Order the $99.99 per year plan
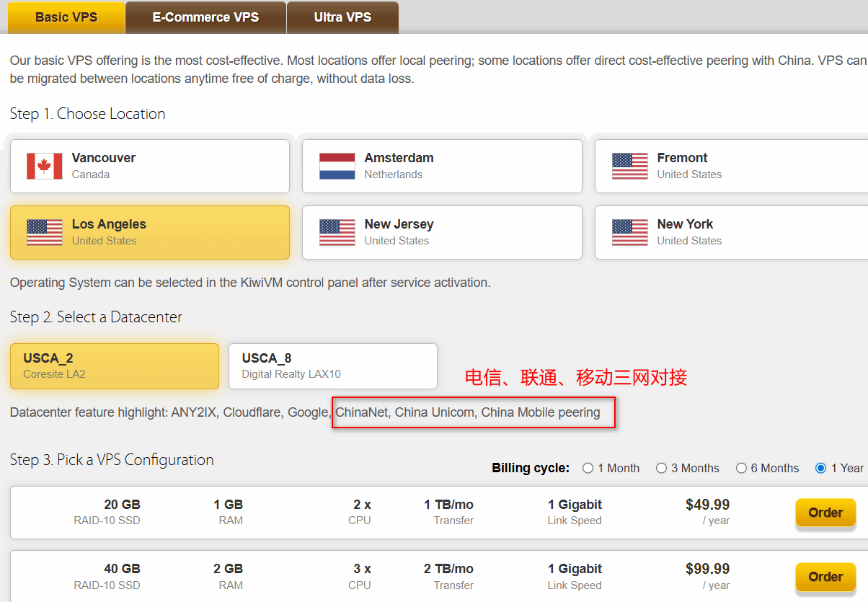Image resolution: width=868 pixels, height=602 pixels. pyautogui.click(x=825, y=577)
